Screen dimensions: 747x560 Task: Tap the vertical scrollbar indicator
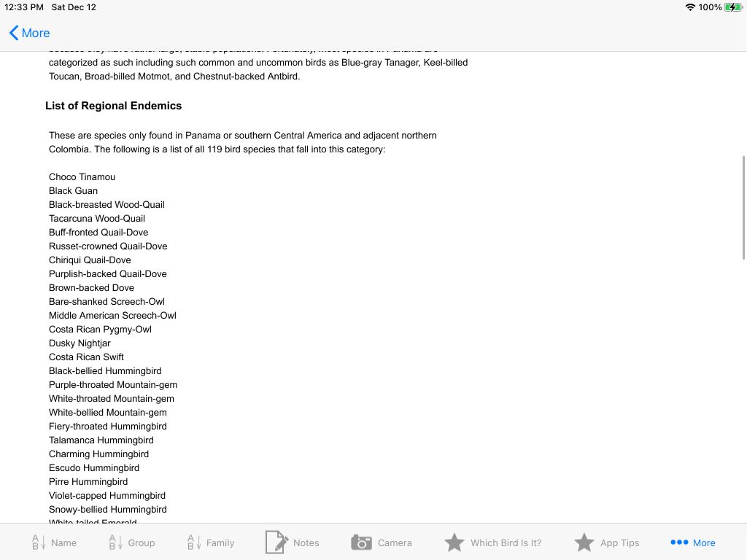743,208
